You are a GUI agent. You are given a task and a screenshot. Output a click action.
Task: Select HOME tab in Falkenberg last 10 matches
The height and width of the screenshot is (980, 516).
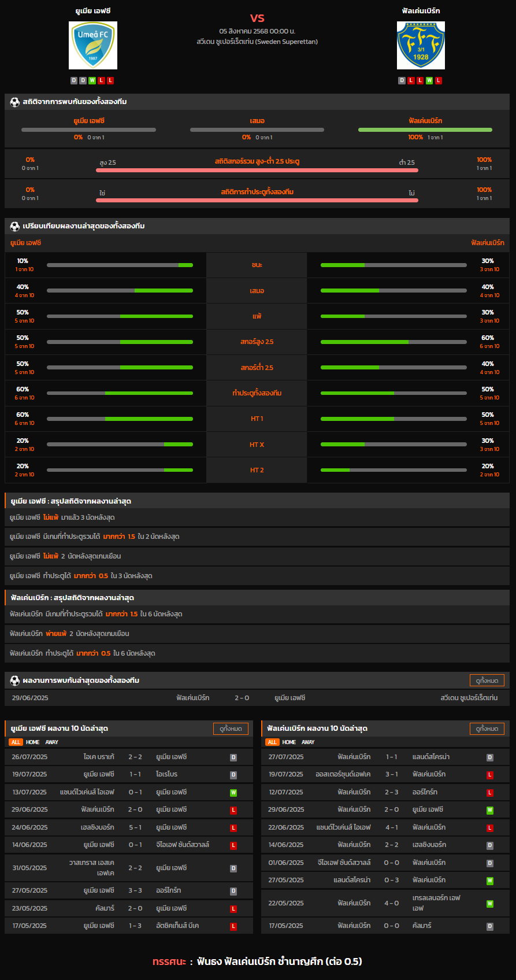coord(289,742)
